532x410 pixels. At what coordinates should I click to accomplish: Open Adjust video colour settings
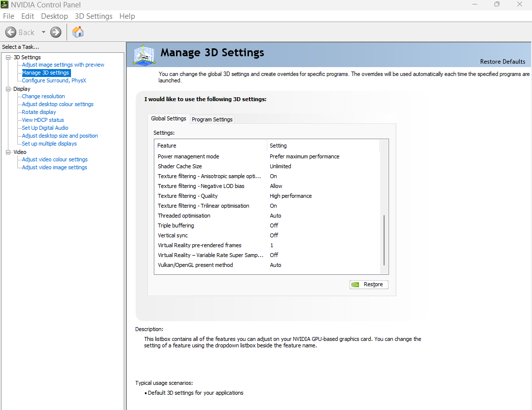tap(55, 159)
